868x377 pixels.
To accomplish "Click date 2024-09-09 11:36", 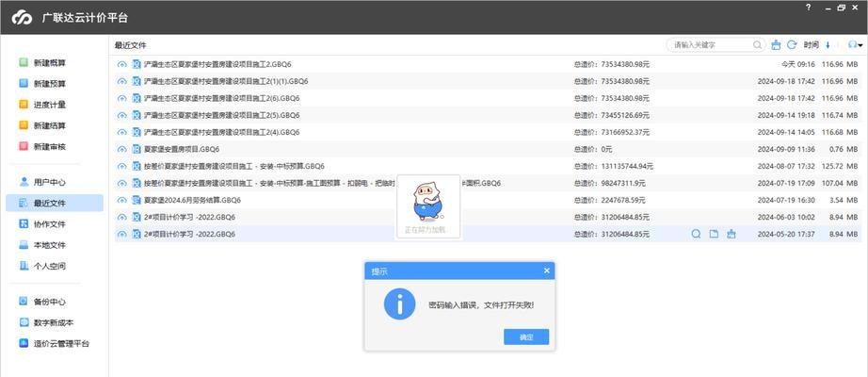I will (786, 149).
